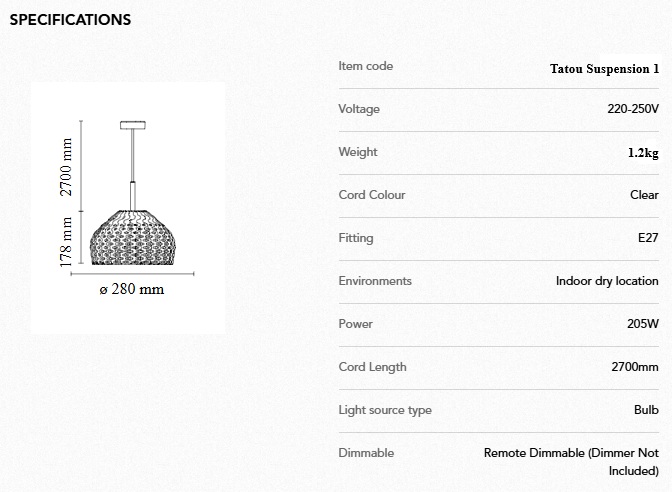This screenshot has width=672, height=492.
Task: Select the Item code row label
Action: [x=366, y=66]
